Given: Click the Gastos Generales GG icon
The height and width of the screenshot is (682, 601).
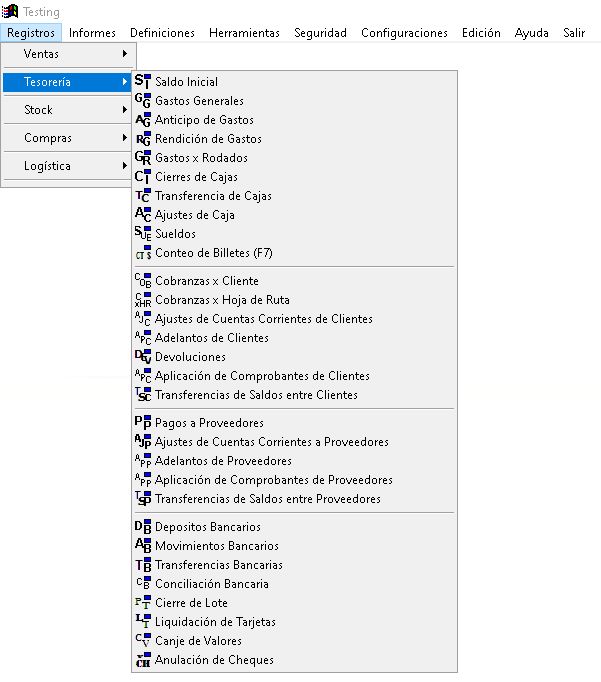Looking at the screenshot, I should point(142,101).
